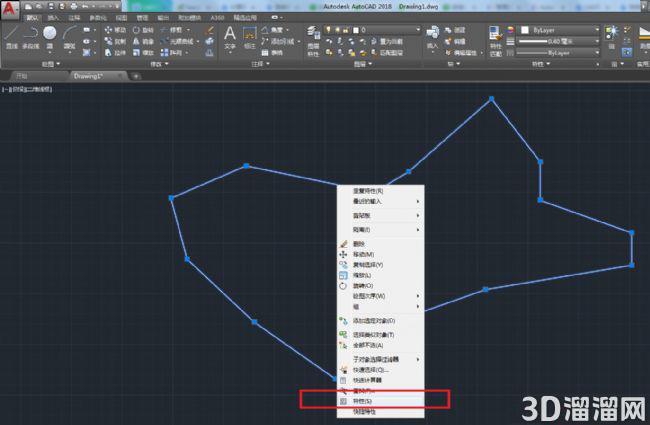Image resolution: width=650 pixels, height=425 pixels.
Task: Open the linetype ByLayer dropdown
Action: (559, 53)
